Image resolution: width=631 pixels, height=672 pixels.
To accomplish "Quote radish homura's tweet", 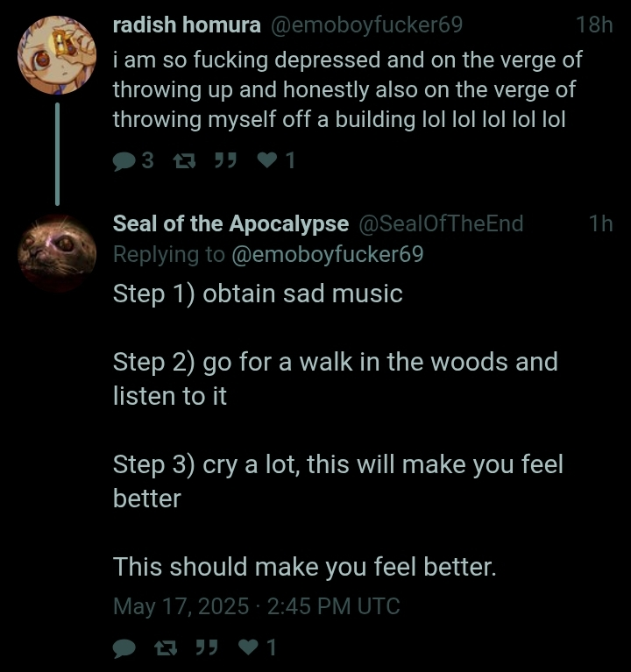I will tap(225, 160).
